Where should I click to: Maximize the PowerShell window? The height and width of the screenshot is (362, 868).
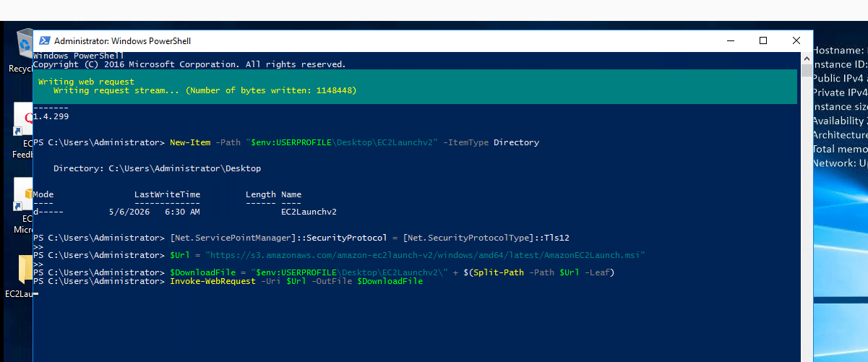tap(762, 41)
